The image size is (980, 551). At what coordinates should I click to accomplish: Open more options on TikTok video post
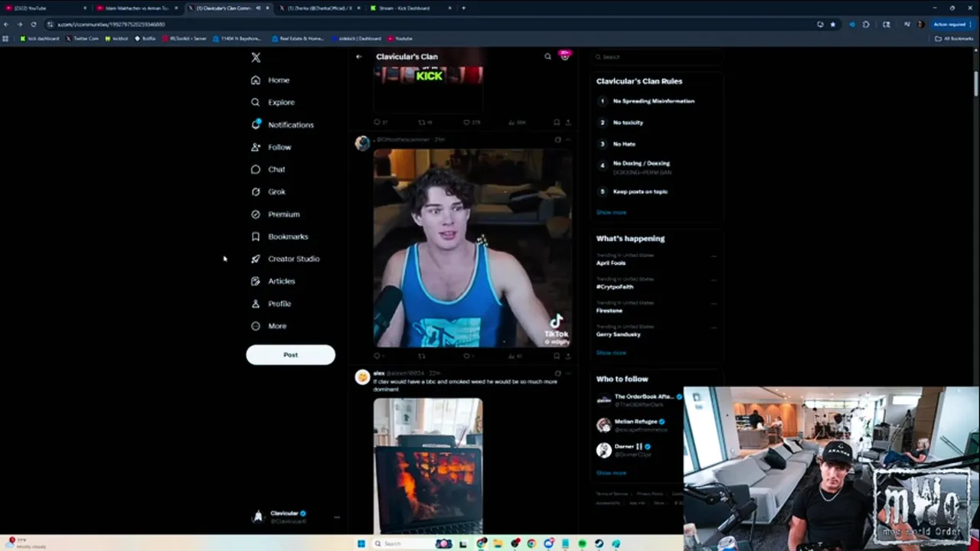point(568,140)
